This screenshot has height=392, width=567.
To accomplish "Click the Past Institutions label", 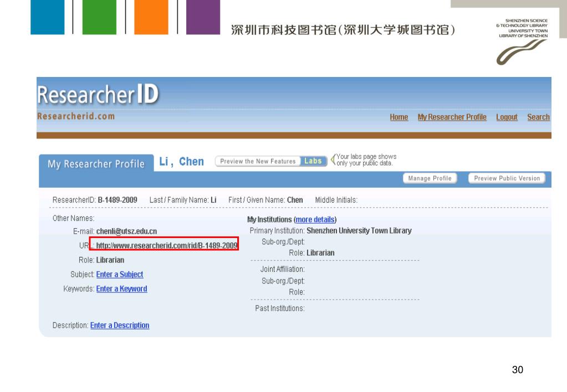I will click(x=280, y=308).
